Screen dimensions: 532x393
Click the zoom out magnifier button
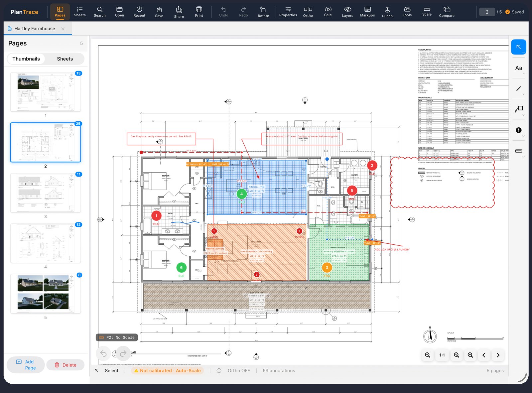(x=428, y=355)
